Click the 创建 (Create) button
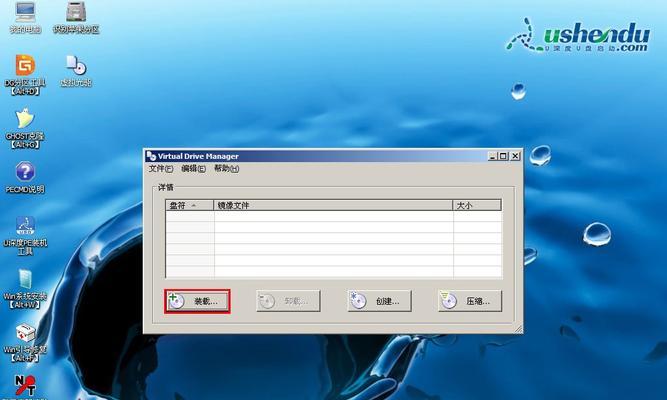The height and width of the screenshot is (400, 667). point(379,301)
